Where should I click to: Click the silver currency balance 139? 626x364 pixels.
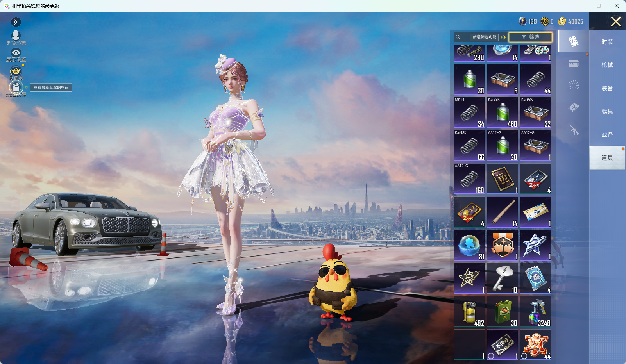(528, 21)
